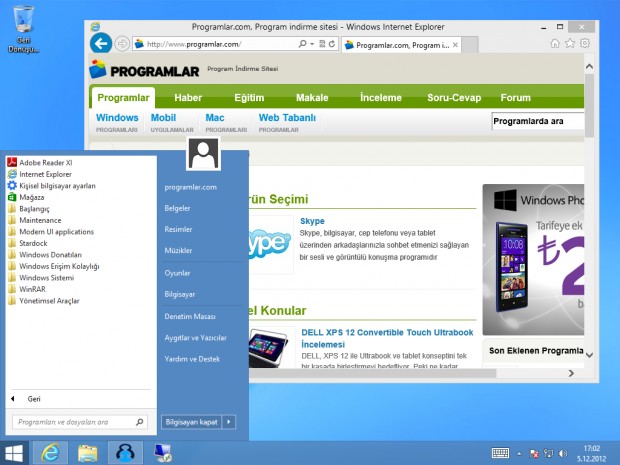Click the IE forward arrow button
Image resolution: width=620 pixels, height=465 pixels.
click(122, 43)
